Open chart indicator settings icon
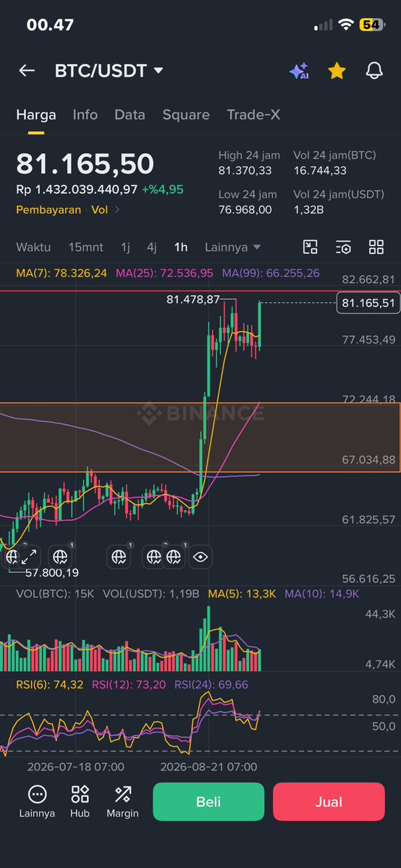Viewport: 401px width, 868px height. coord(343,247)
